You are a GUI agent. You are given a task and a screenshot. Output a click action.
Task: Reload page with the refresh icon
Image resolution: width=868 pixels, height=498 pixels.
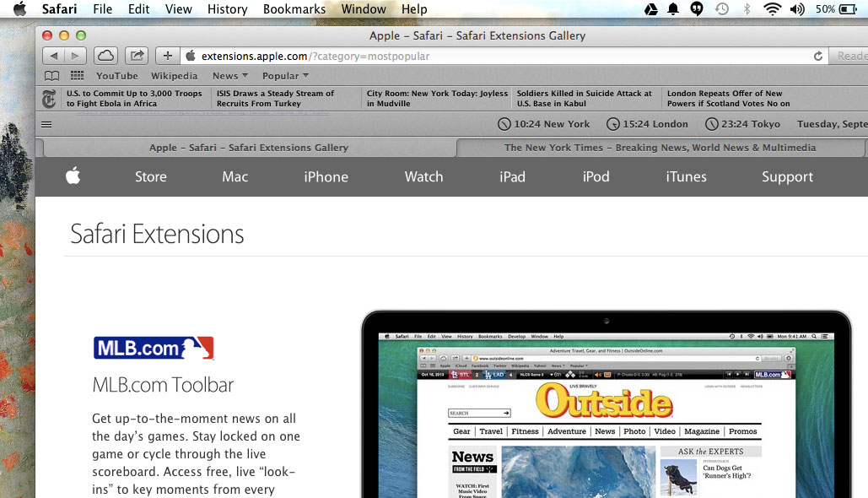point(817,56)
